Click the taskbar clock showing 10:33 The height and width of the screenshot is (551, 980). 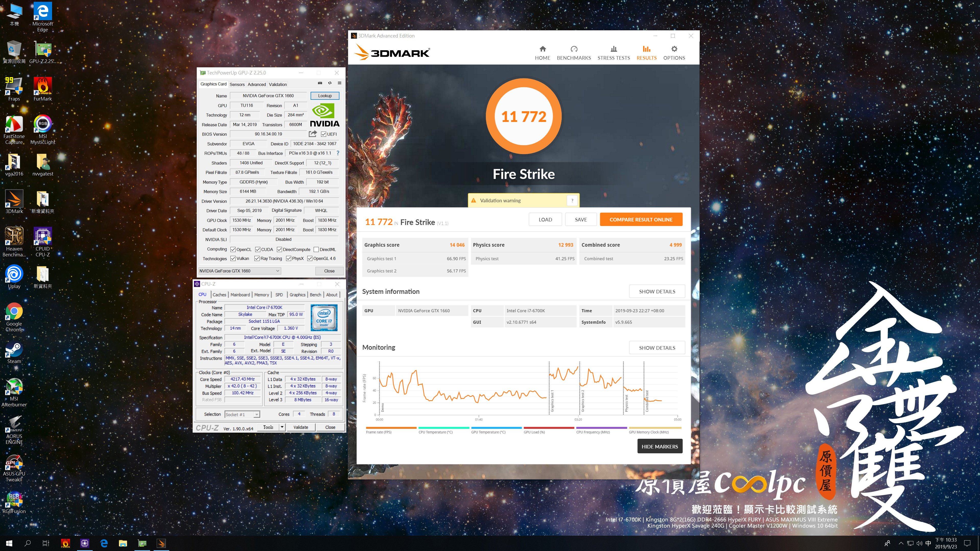[x=946, y=543]
